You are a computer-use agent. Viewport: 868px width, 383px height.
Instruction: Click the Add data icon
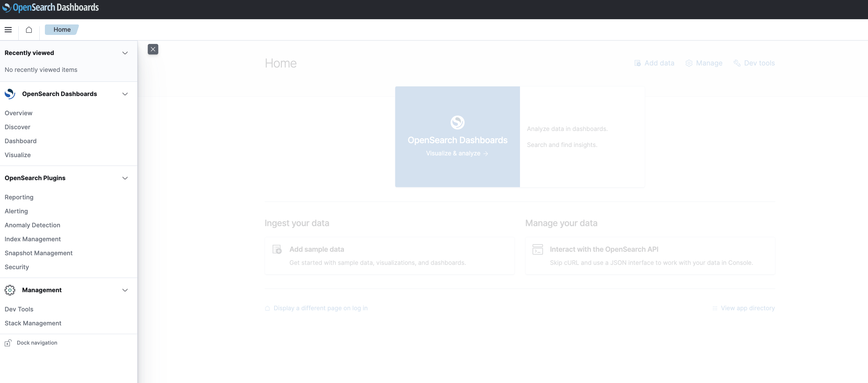[637, 63]
